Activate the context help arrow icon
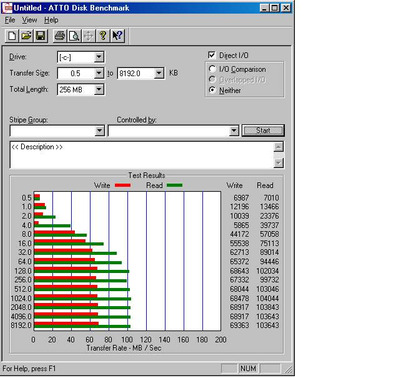 coord(117,35)
